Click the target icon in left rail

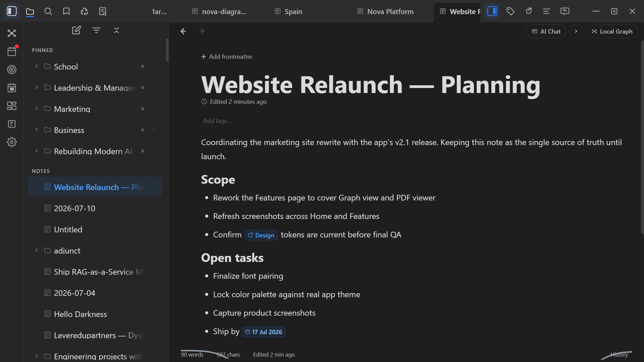click(12, 70)
